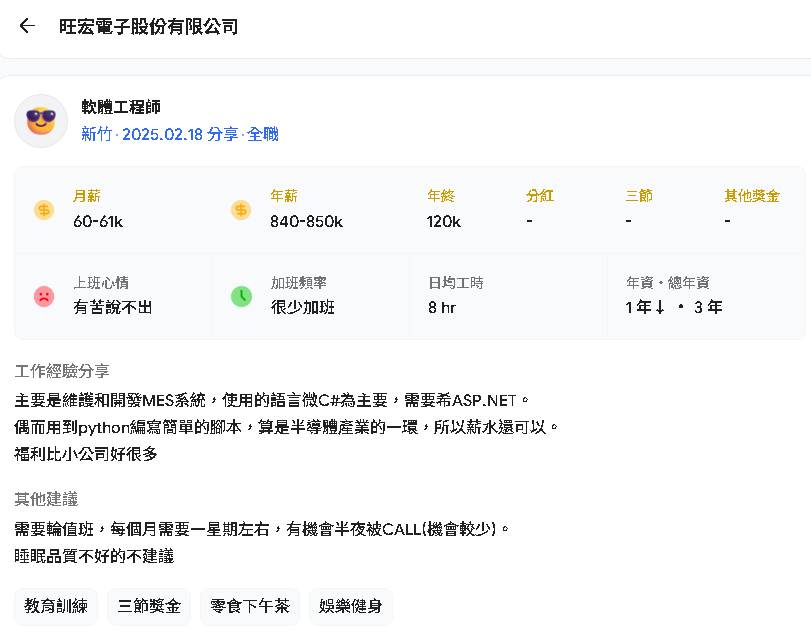Click the 120k year-end bonus value
811x644 pixels.
tap(444, 221)
